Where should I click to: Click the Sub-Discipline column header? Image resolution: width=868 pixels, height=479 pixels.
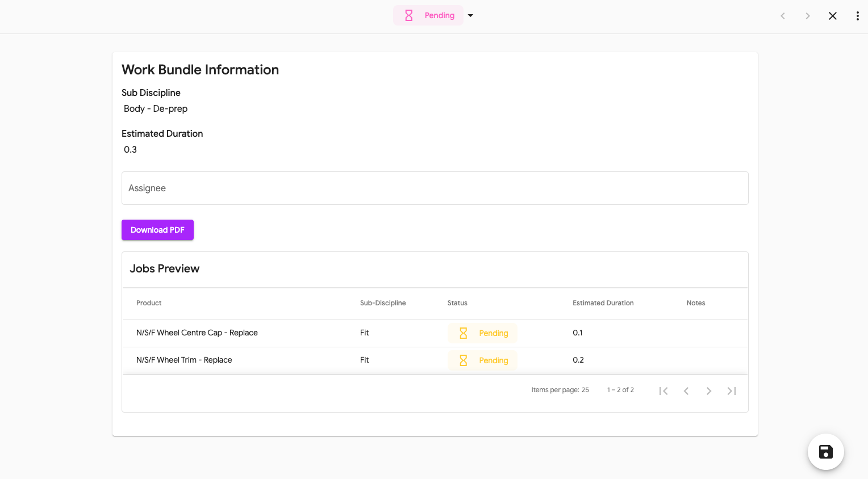pos(383,303)
